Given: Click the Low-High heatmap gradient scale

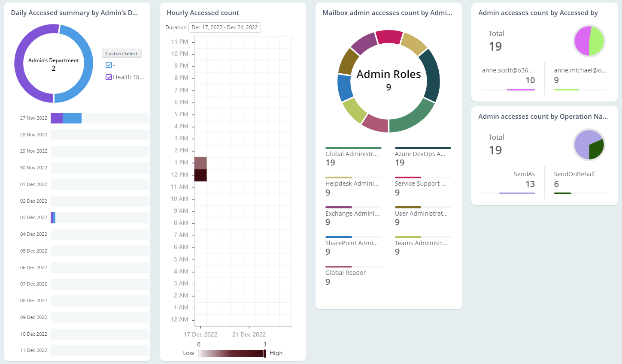Looking at the screenshot, I should (232, 353).
